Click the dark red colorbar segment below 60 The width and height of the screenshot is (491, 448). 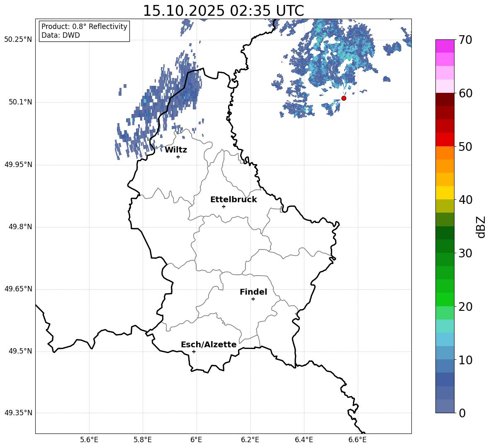pos(445,99)
